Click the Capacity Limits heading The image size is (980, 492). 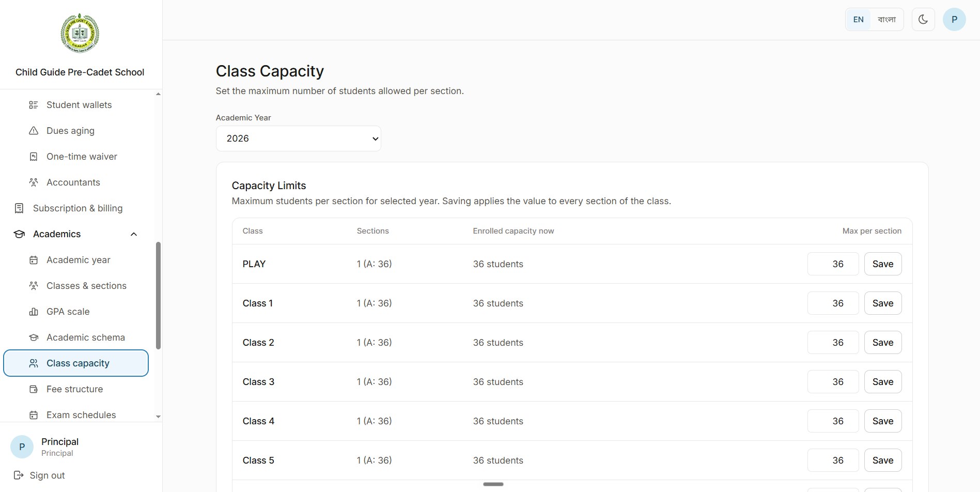(x=269, y=186)
